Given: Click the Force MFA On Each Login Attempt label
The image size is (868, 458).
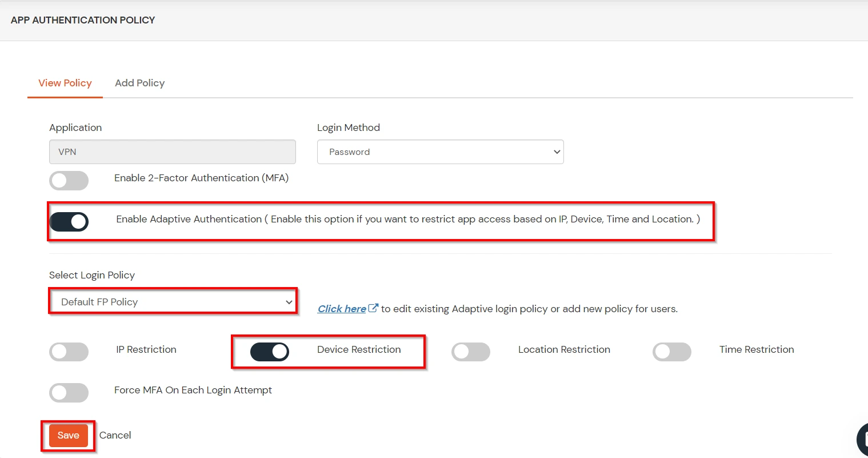Looking at the screenshot, I should point(193,390).
